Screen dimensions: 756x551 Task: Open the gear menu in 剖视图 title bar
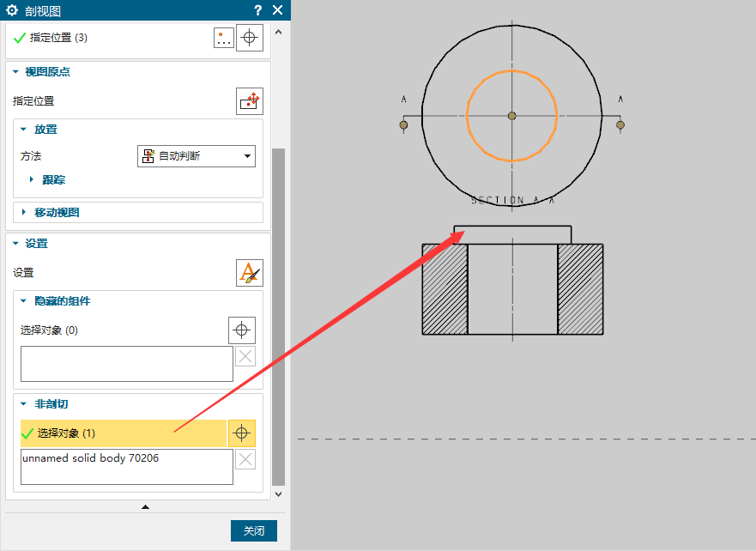12,10
